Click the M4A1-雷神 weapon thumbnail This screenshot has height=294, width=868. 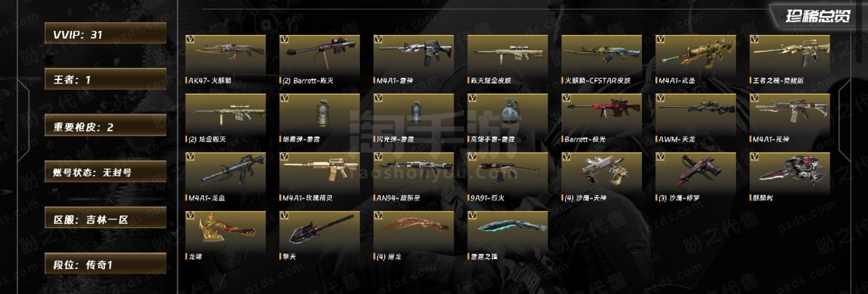[x=413, y=55]
